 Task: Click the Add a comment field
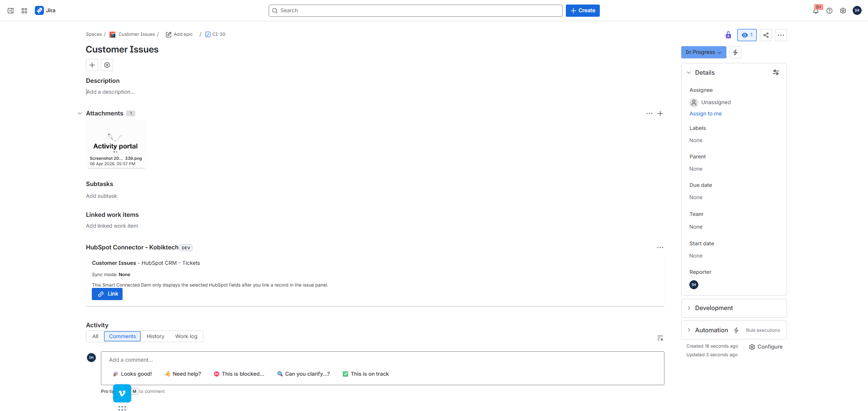click(x=271, y=359)
